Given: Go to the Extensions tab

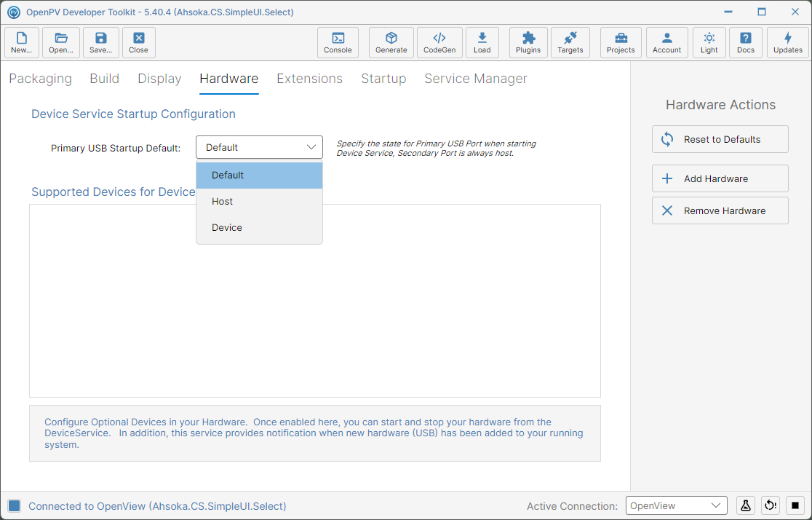Looking at the screenshot, I should 310,78.
